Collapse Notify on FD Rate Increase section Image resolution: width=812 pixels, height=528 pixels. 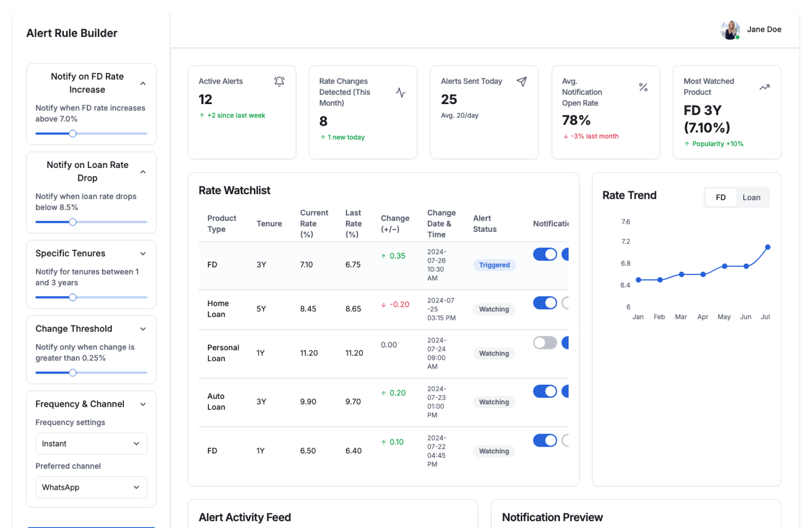click(143, 83)
